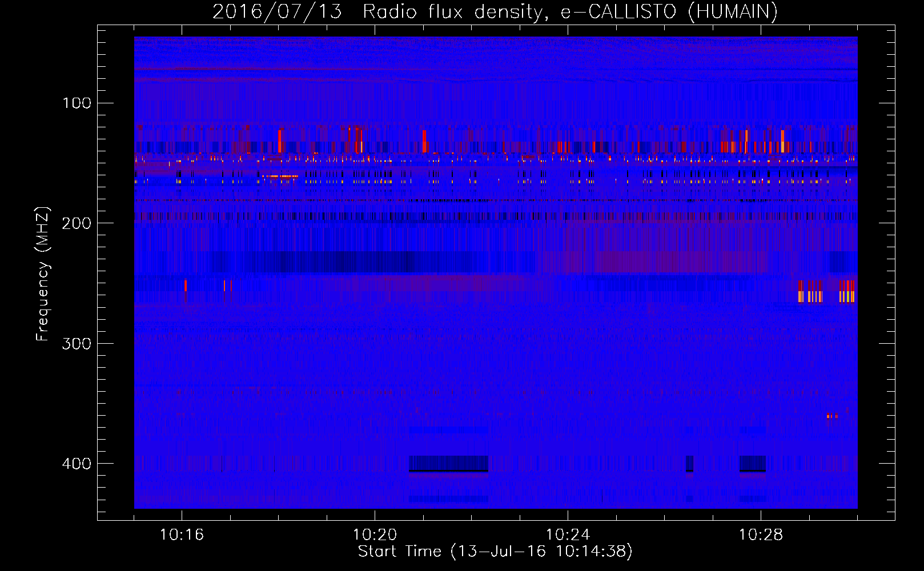
Task: Click the plot title "Radio flux density, e-CALLISTO (HUMAIN)"
Action: 570,12
